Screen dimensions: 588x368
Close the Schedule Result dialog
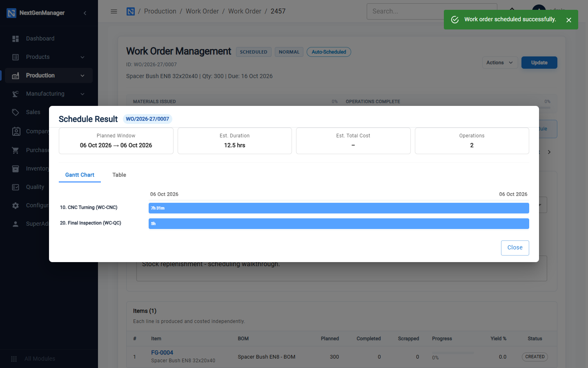click(x=515, y=248)
